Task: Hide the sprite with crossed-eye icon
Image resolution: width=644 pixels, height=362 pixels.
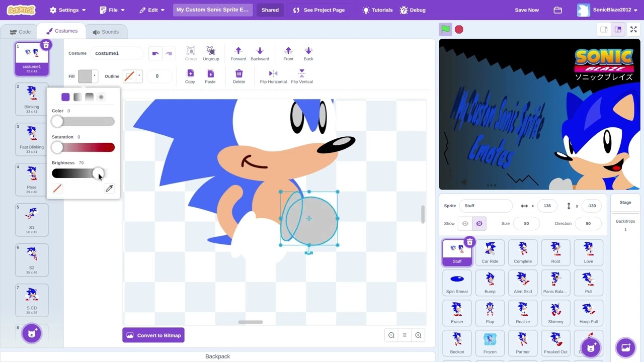Action: tap(479, 224)
